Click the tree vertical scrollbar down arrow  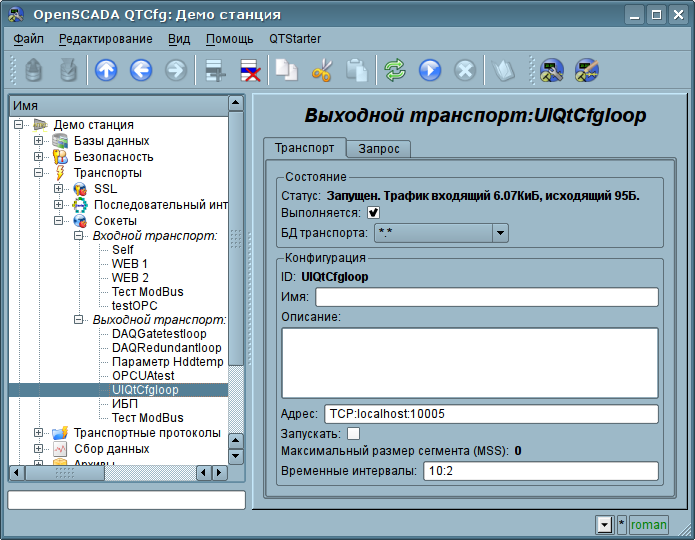tap(236, 456)
